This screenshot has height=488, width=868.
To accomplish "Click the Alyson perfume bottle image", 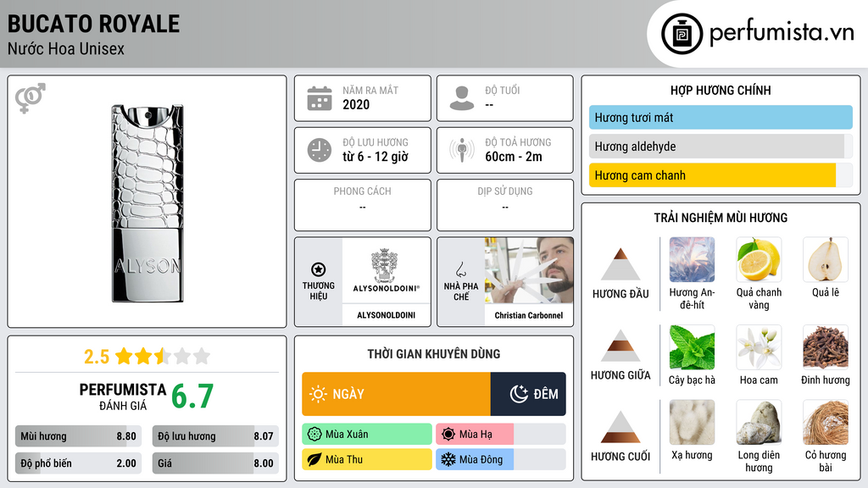I will click(147, 203).
